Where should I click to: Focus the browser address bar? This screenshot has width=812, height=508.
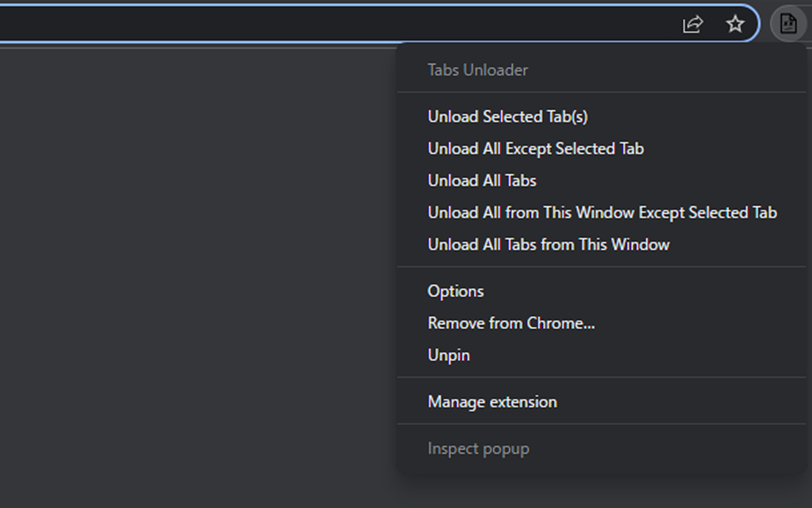[x=317, y=24]
